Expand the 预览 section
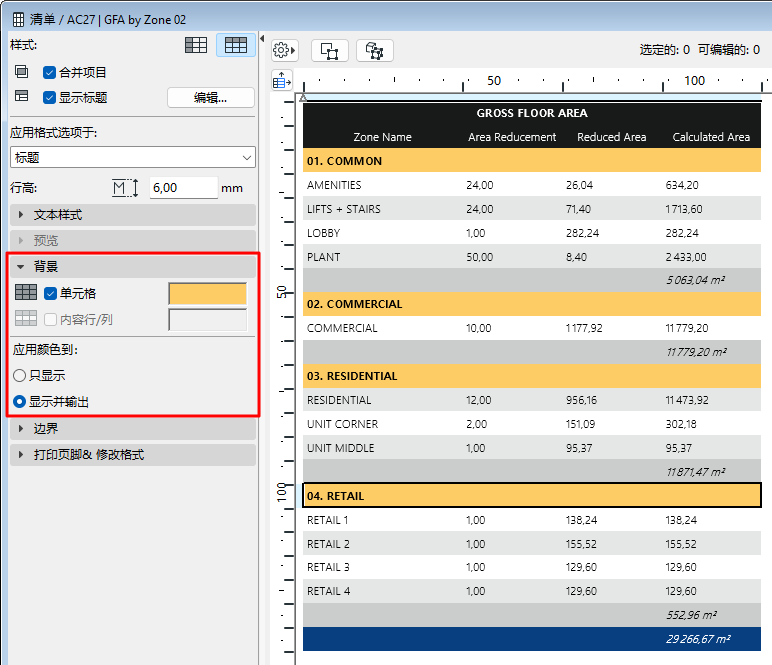 pos(132,240)
